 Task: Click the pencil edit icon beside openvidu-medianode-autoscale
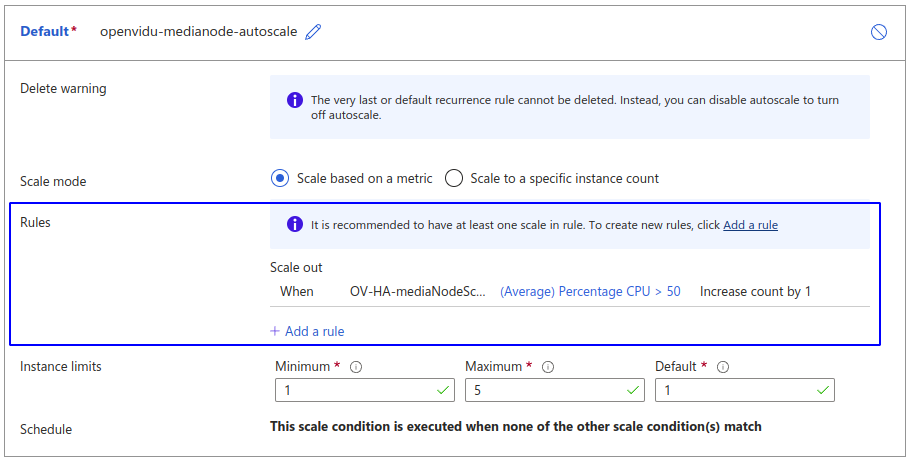point(313,32)
